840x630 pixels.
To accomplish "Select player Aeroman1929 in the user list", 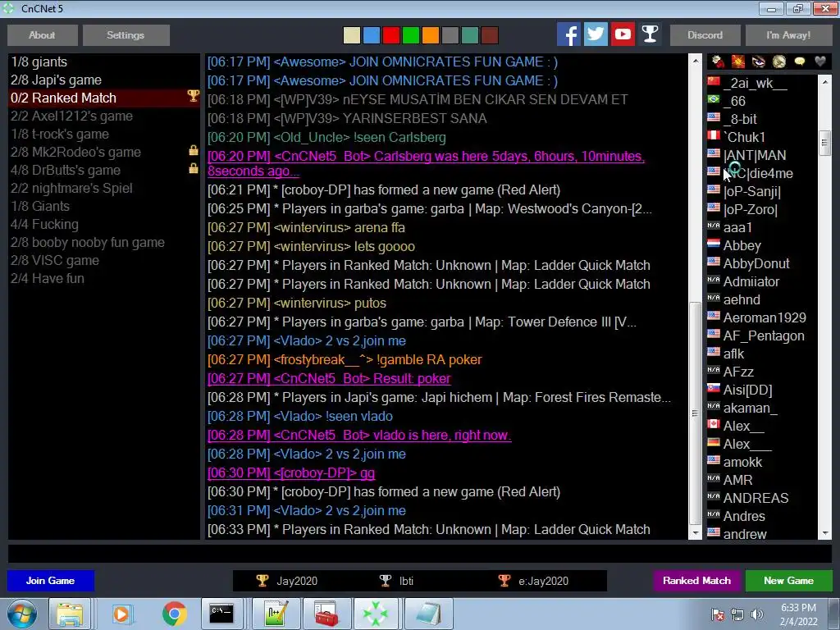I will [x=761, y=317].
